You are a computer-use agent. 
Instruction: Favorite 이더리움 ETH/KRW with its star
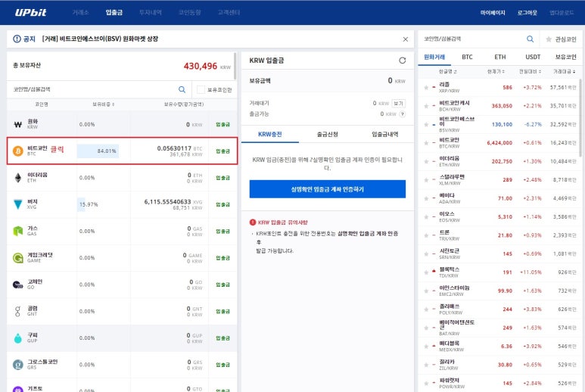click(426, 161)
